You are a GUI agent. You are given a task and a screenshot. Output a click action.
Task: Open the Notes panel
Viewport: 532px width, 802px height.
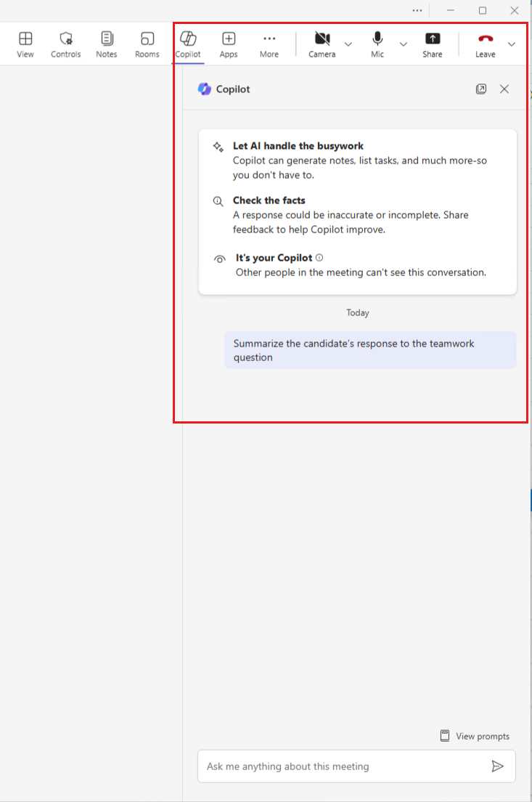click(x=106, y=44)
